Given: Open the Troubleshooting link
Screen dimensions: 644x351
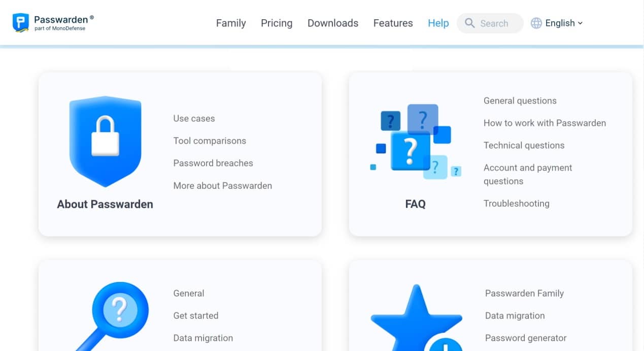Looking at the screenshot, I should [x=516, y=203].
